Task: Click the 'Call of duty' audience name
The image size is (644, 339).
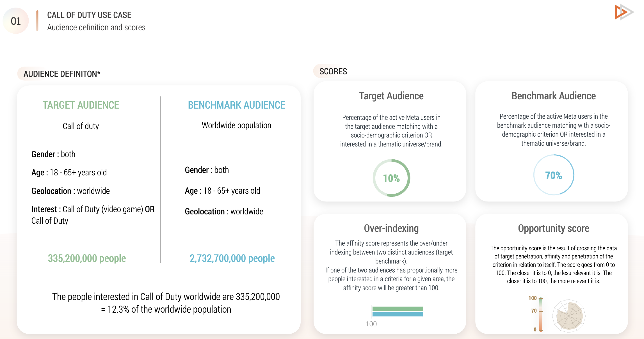Action: click(x=81, y=126)
